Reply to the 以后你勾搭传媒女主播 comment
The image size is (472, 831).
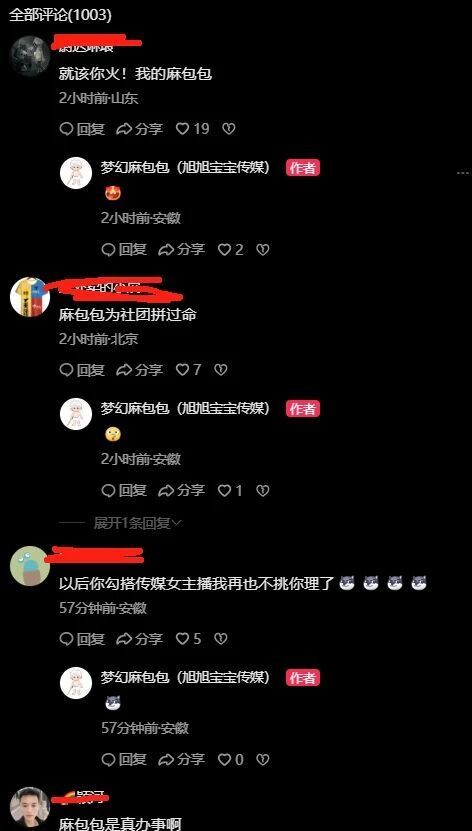click(x=82, y=639)
